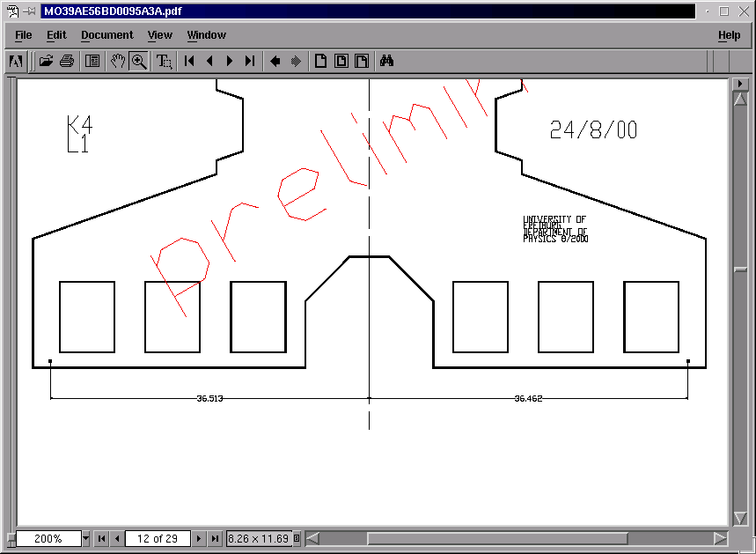756x554 pixels.
Task: Click the page layout icon beside page size
Action: coord(297,538)
